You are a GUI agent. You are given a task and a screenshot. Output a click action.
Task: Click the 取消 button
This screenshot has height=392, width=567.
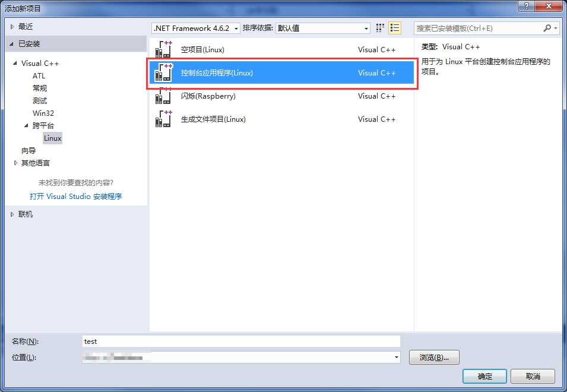533,377
